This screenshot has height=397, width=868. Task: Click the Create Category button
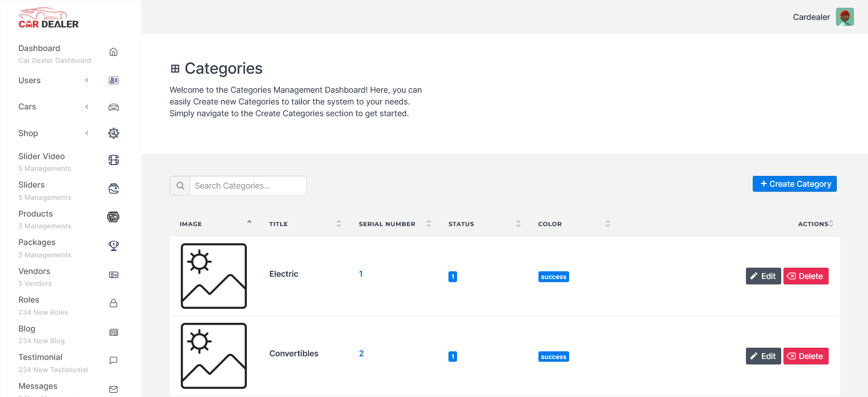794,184
